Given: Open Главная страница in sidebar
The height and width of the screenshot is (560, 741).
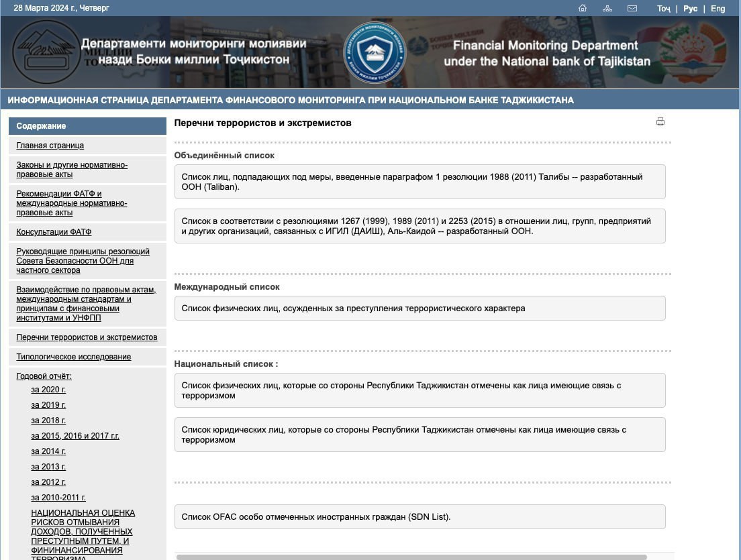Looking at the screenshot, I should [50, 146].
